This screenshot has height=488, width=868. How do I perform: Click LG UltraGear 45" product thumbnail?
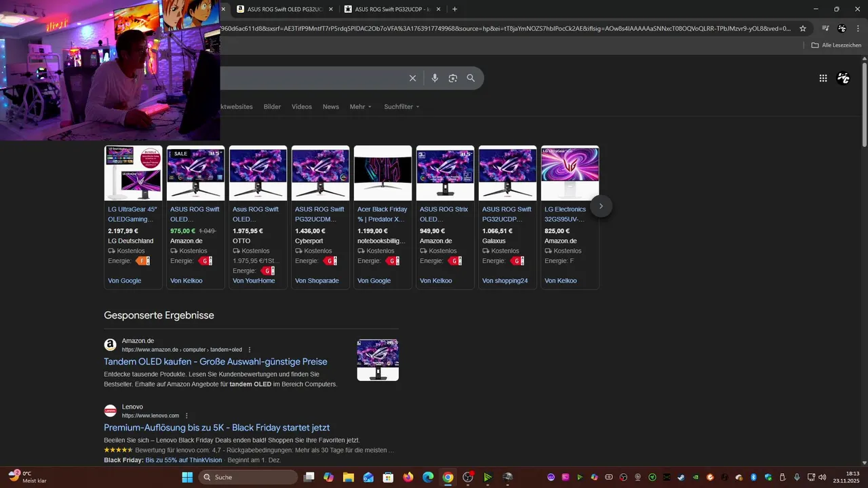coord(134,174)
